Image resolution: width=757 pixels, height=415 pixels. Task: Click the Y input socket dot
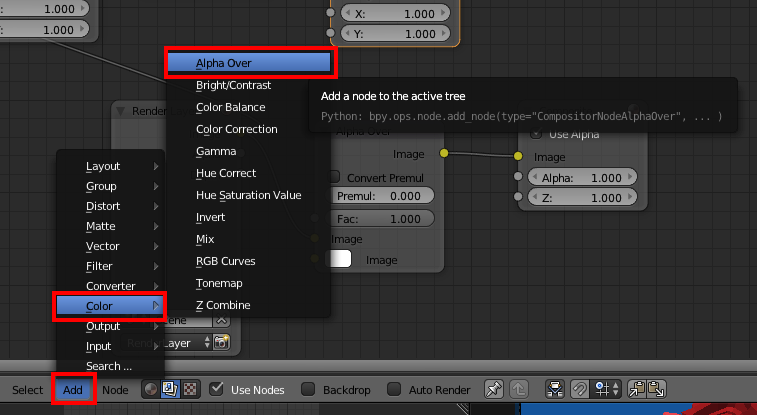[x=331, y=33]
